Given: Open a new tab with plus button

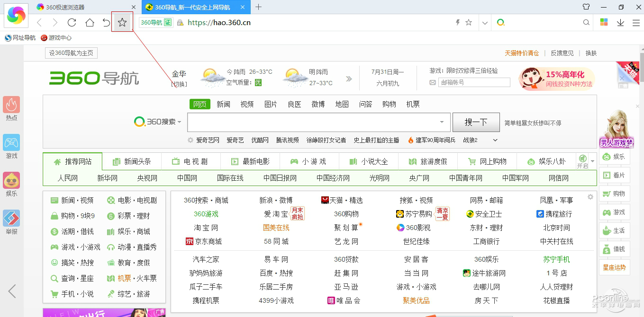Looking at the screenshot, I should pos(258,7).
